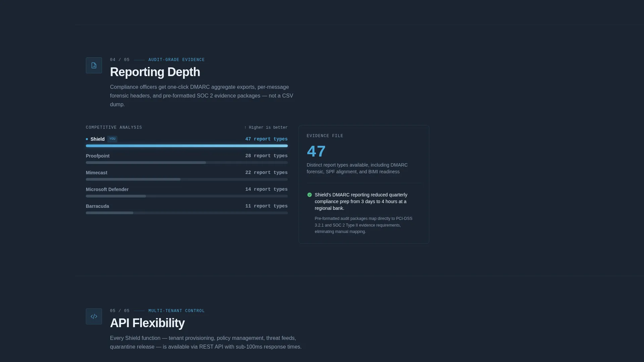Click the Higher is better note
644x362 pixels.
266,128
